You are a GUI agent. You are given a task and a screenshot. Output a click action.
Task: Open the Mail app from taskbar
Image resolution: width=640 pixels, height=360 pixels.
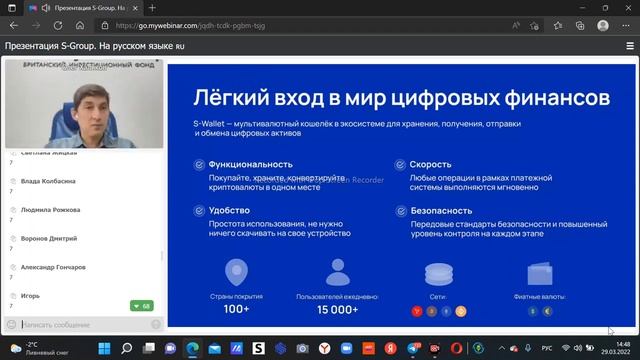click(x=215, y=349)
